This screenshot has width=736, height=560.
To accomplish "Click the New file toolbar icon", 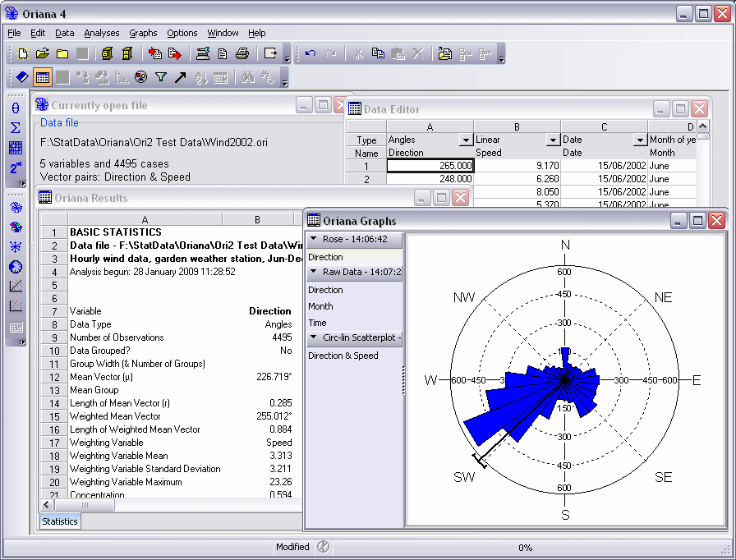I will click(x=22, y=54).
